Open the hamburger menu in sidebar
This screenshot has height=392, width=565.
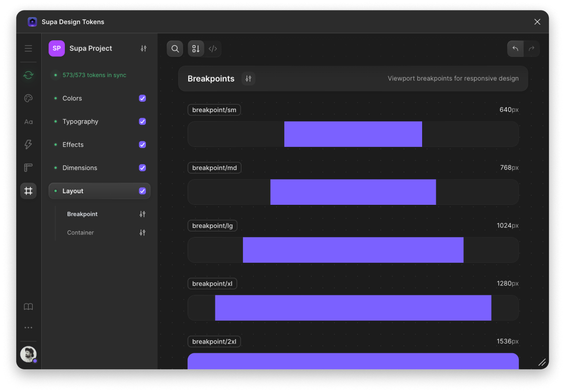(x=28, y=48)
